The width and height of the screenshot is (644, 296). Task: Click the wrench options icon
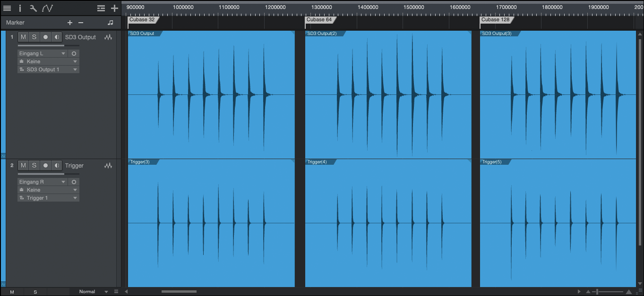(33, 8)
